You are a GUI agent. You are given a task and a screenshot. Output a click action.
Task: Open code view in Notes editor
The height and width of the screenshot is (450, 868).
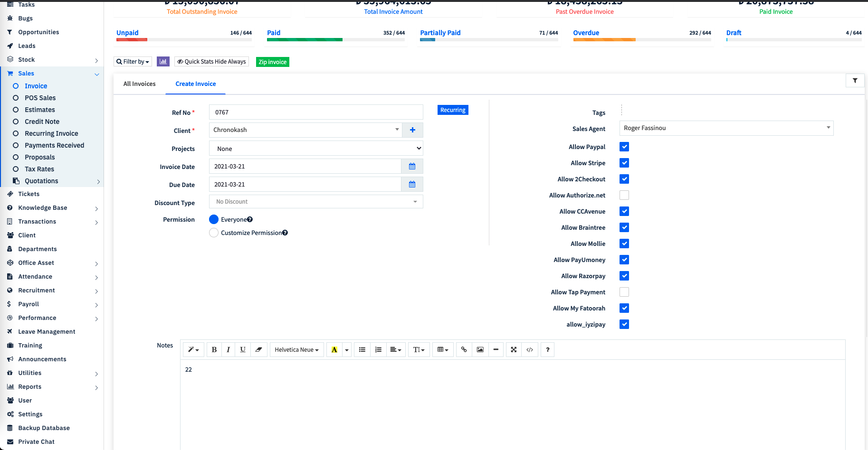click(530, 350)
